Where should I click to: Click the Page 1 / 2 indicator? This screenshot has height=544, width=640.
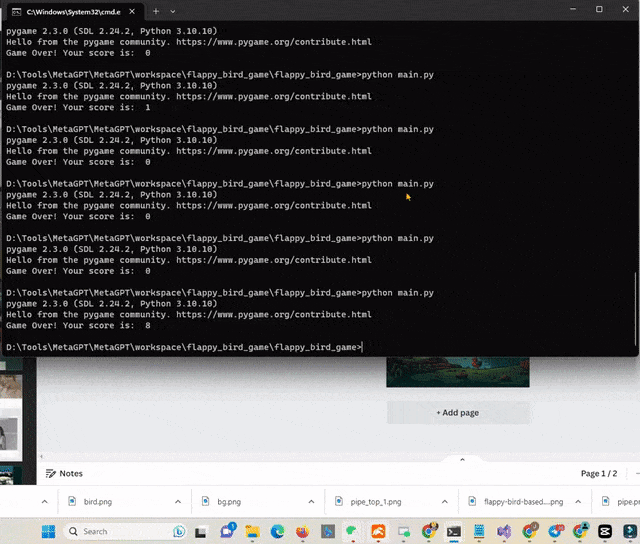599,473
